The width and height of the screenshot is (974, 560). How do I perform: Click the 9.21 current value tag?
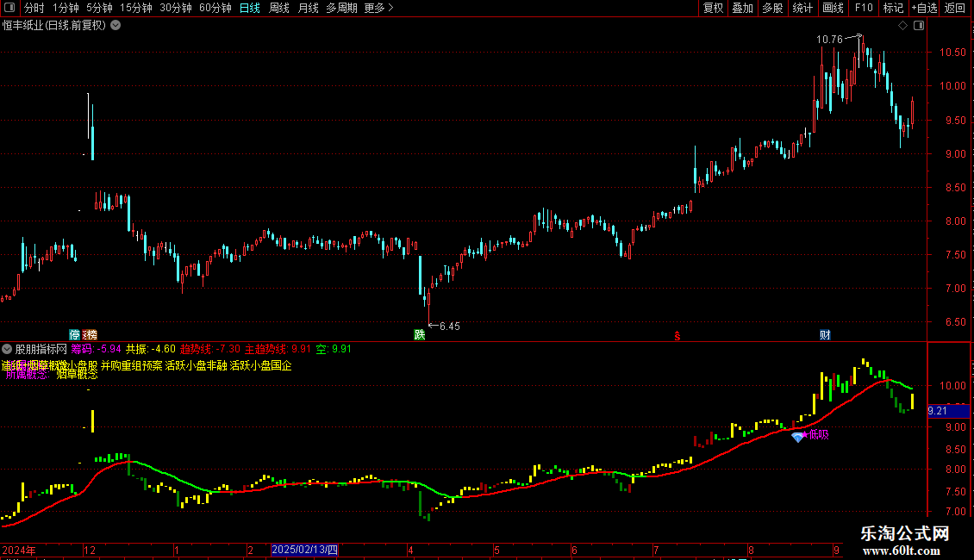pos(948,411)
